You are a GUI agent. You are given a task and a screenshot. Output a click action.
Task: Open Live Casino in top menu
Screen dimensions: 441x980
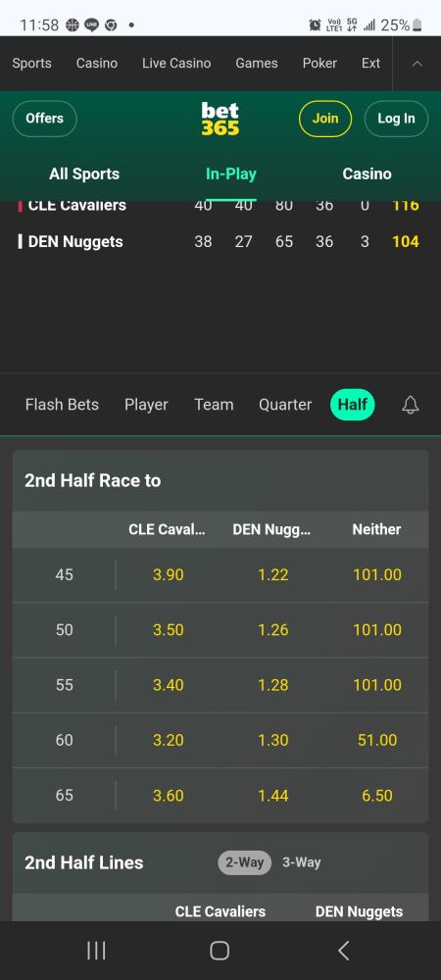(176, 63)
